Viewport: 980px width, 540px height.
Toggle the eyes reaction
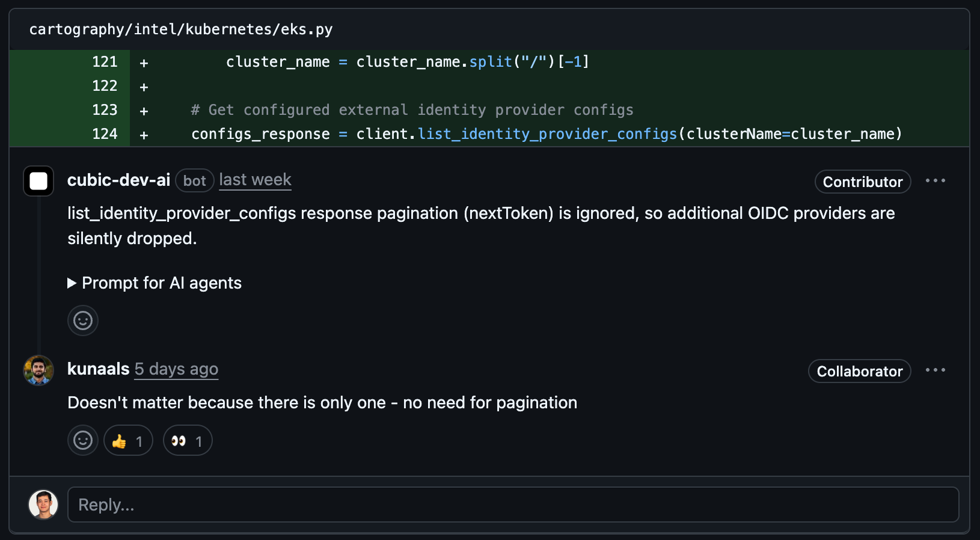188,440
